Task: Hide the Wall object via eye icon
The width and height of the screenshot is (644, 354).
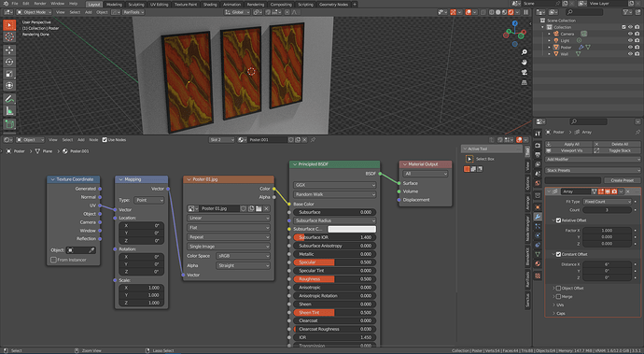Action: tap(630, 54)
